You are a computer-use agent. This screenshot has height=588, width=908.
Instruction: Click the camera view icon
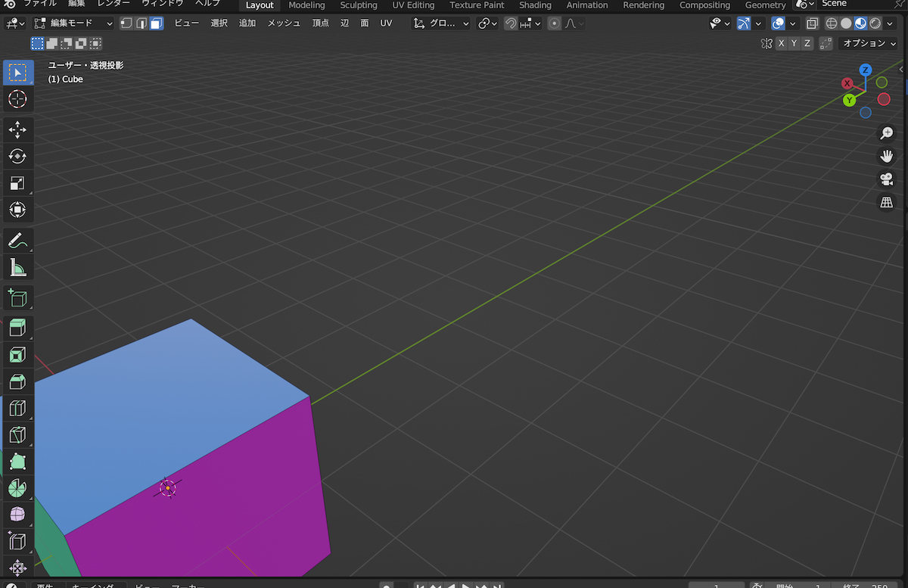886,179
